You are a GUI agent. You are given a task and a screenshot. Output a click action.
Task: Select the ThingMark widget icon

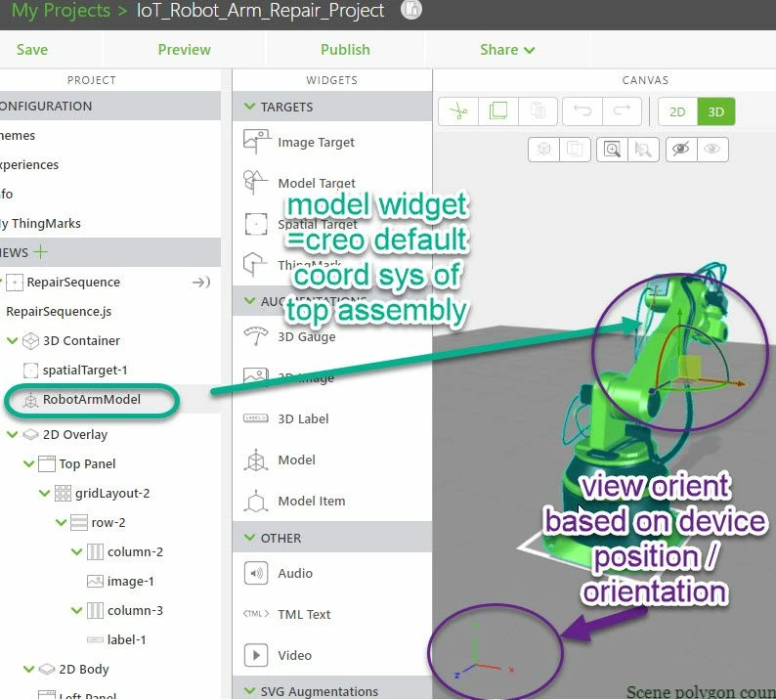point(255,264)
